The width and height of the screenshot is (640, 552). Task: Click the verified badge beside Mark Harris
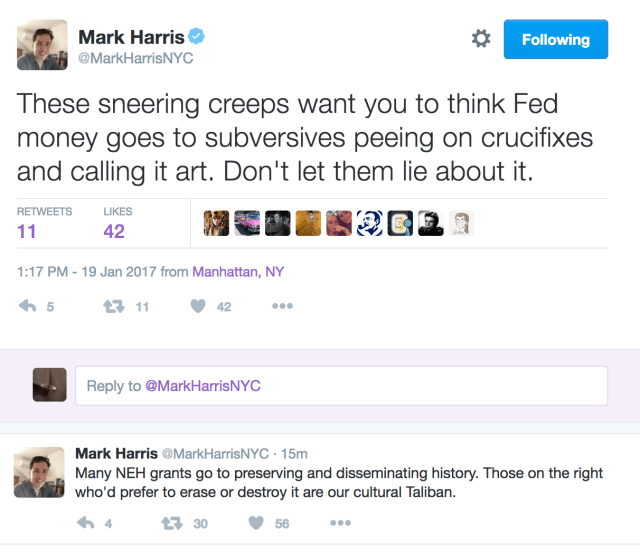point(198,37)
